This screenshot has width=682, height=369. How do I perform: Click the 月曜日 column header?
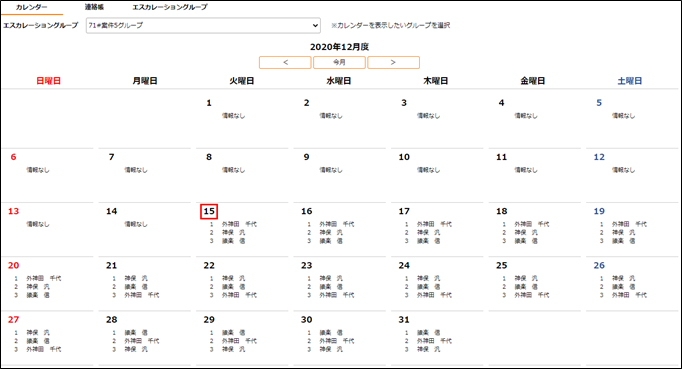coord(145,81)
